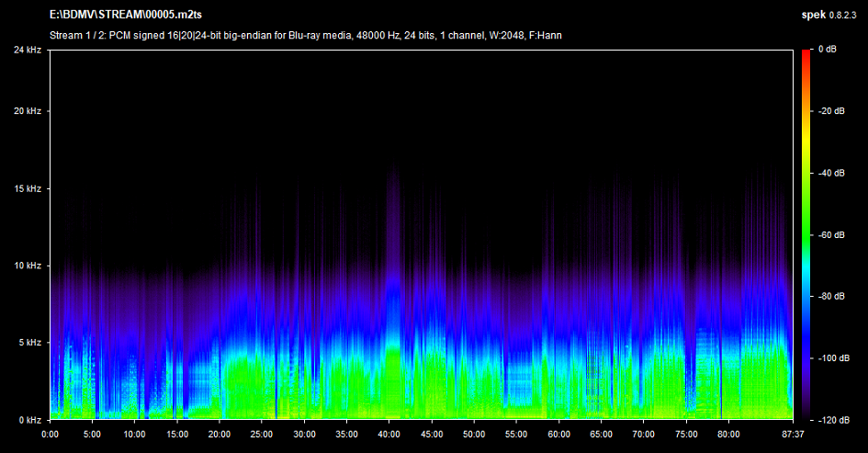Viewport: 868px width, 453px height.
Task: Click the spek 0.8.2.3 version label
Action: click(x=829, y=16)
